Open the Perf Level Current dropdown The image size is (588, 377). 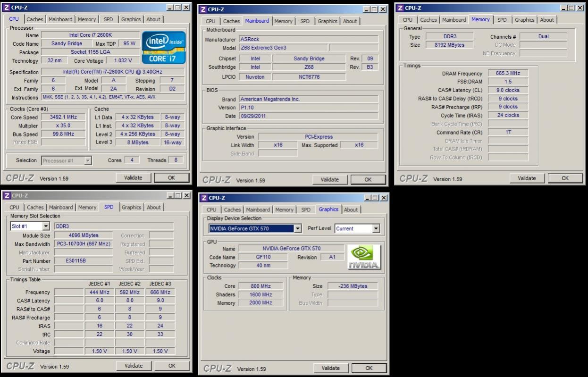point(376,229)
